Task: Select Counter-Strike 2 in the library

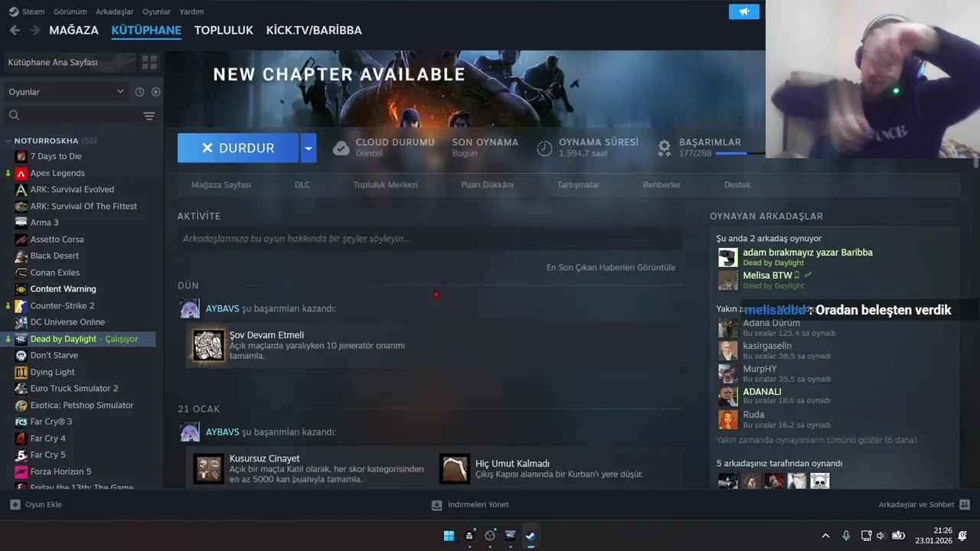Action: [x=62, y=305]
